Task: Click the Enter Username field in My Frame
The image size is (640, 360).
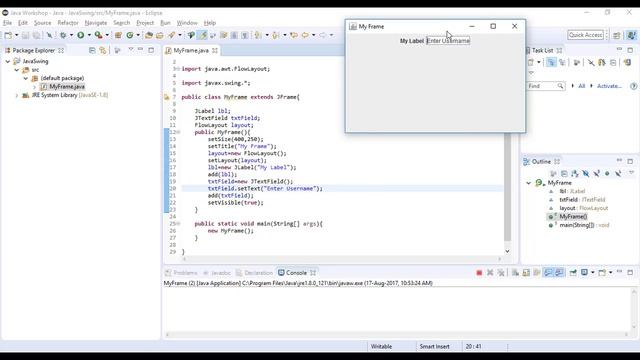Action: click(448, 41)
